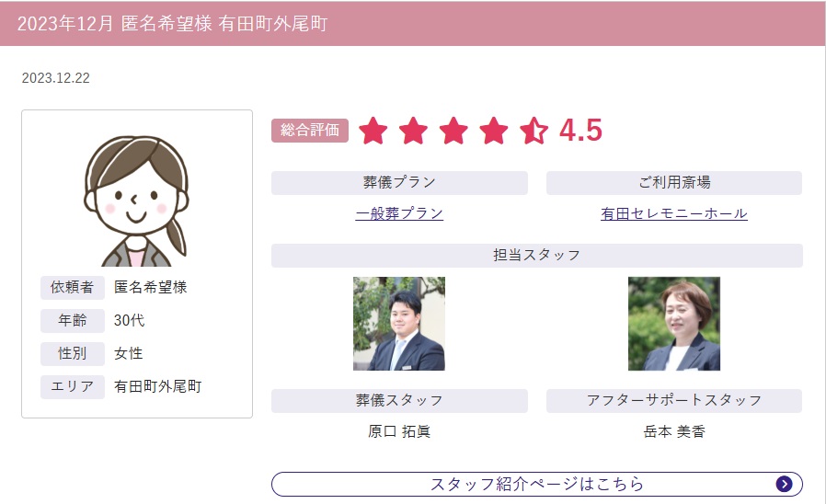Click the date 2023.12.22
Viewport: 826px width, 504px height.
pyautogui.click(x=56, y=78)
